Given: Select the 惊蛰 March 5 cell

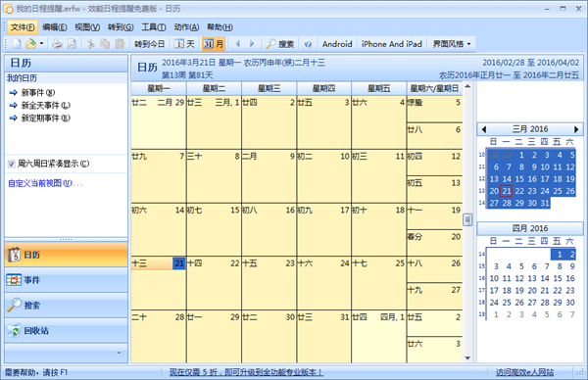Looking at the screenshot, I should 434,109.
